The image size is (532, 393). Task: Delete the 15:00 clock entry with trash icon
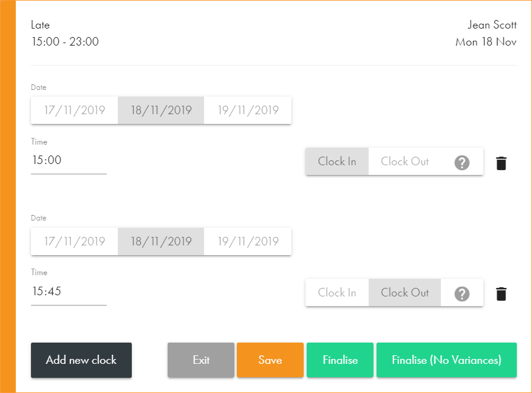point(501,163)
